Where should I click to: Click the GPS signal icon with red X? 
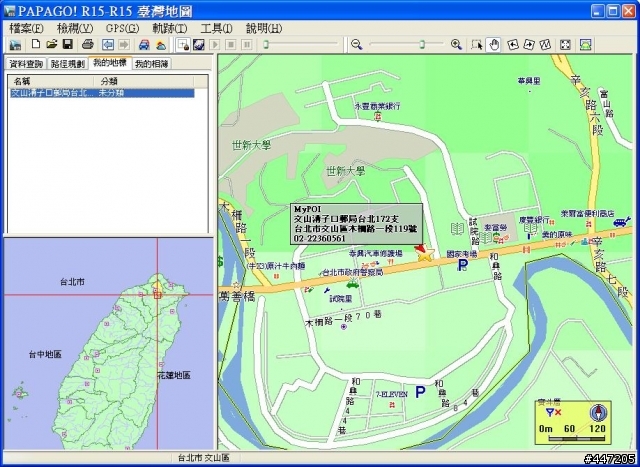click(553, 413)
